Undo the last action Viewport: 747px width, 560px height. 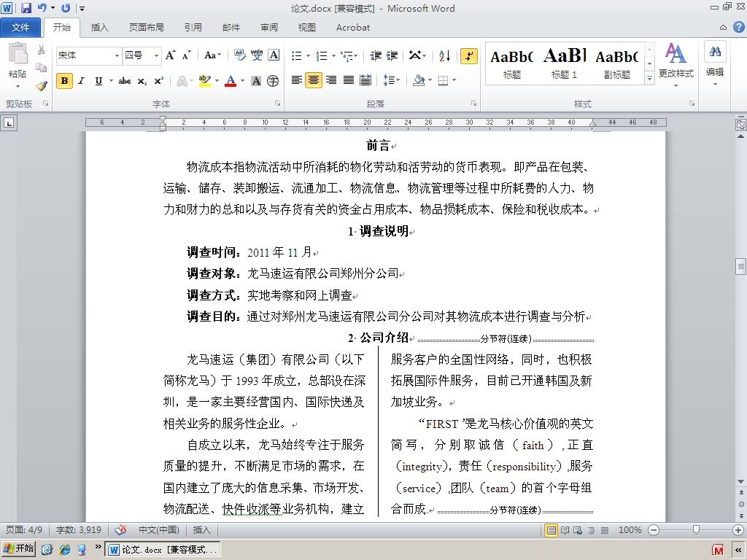(x=42, y=7)
